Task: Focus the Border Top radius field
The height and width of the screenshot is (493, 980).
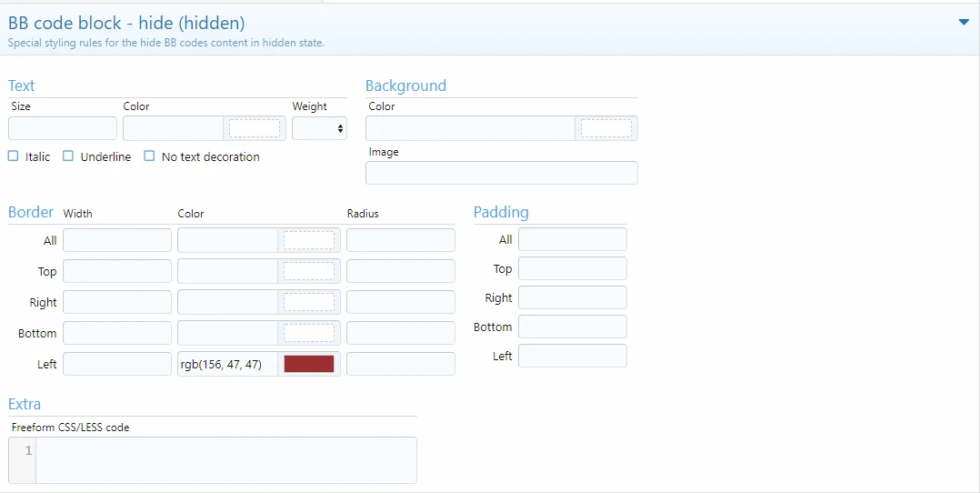Action: click(x=400, y=271)
